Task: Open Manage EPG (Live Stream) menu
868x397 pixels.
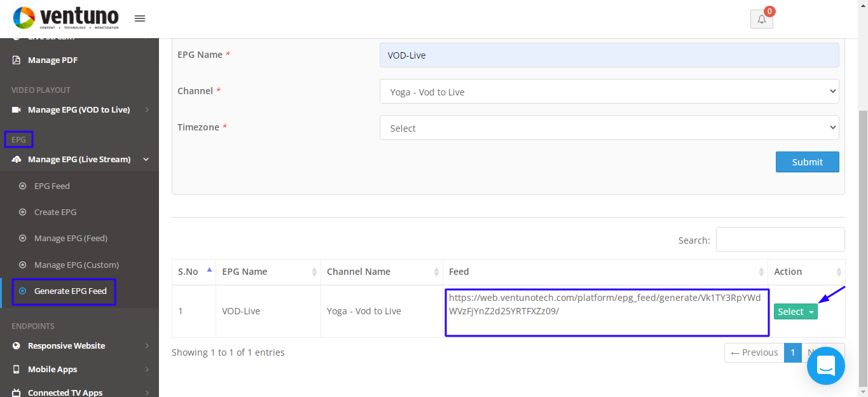Action: pyautogui.click(x=79, y=160)
